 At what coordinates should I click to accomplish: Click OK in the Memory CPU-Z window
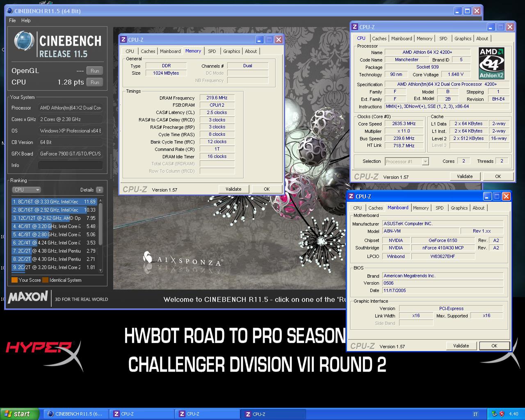(x=267, y=189)
